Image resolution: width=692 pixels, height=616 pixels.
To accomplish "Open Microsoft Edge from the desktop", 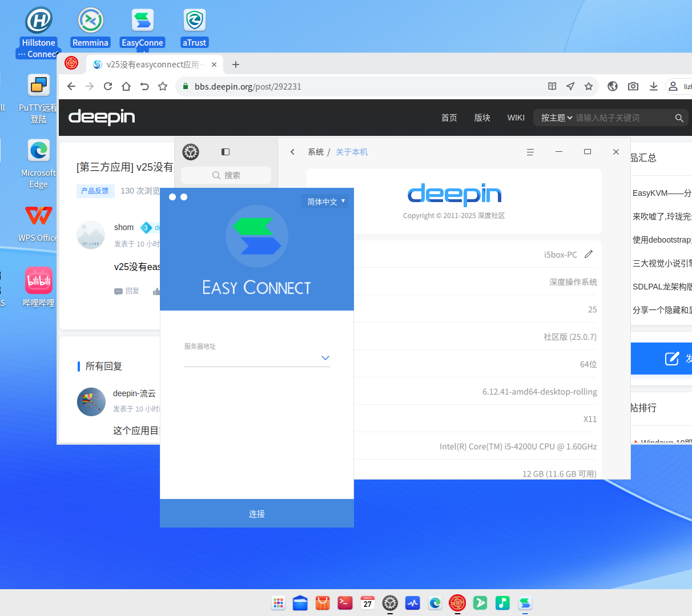I will (39, 151).
